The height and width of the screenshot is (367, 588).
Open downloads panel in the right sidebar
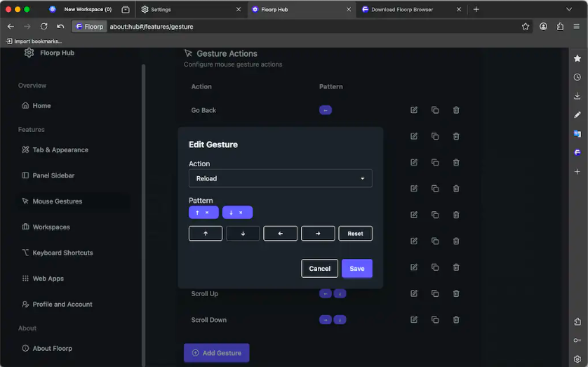pos(577,96)
